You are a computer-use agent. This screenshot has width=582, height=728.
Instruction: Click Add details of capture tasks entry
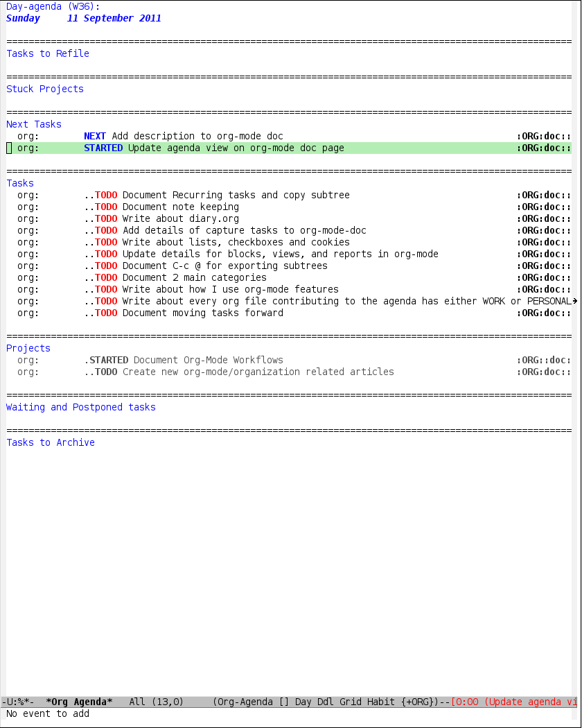tap(244, 231)
